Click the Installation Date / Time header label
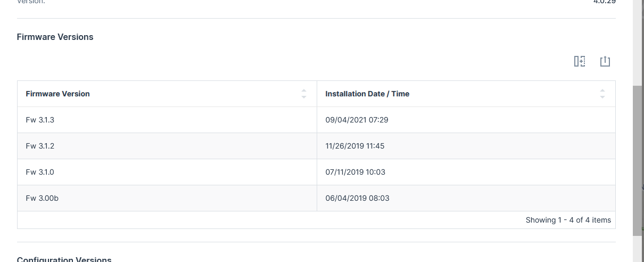Image resolution: width=644 pixels, height=262 pixels. (367, 94)
